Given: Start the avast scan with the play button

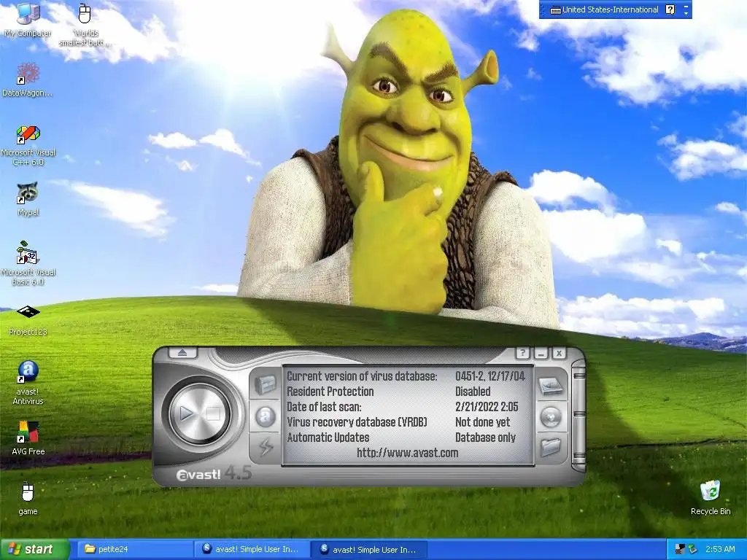Looking at the screenshot, I should click(187, 413).
